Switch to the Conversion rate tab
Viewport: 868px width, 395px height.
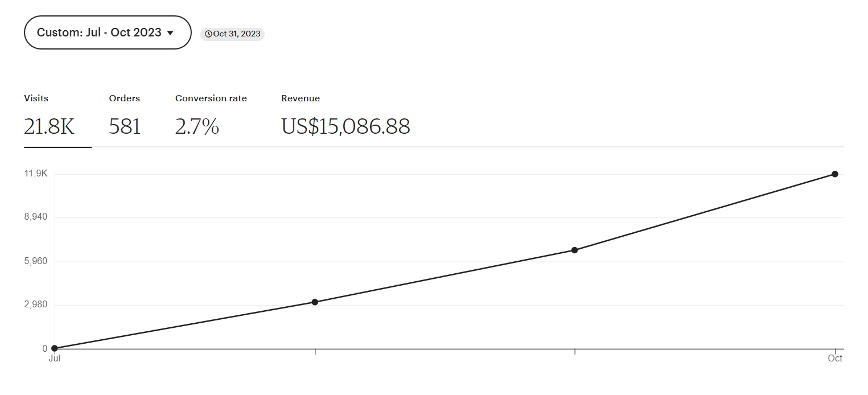211,117
